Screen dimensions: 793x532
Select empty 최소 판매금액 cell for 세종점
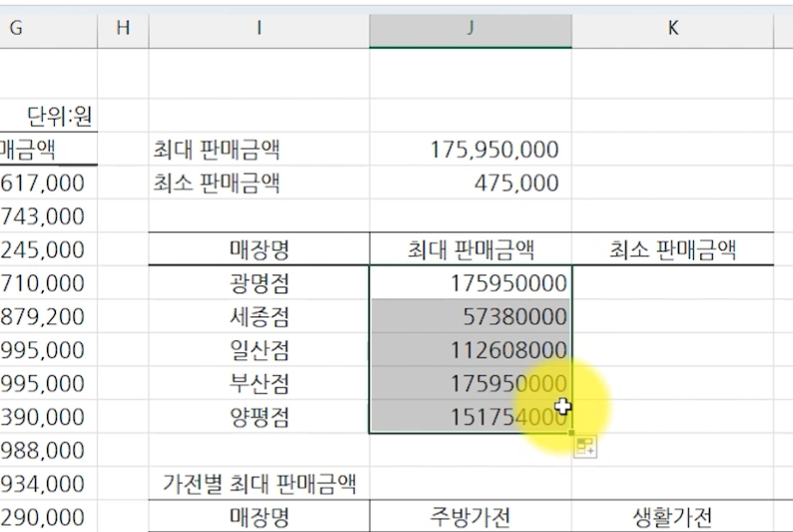pyautogui.click(x=672, y=316)
